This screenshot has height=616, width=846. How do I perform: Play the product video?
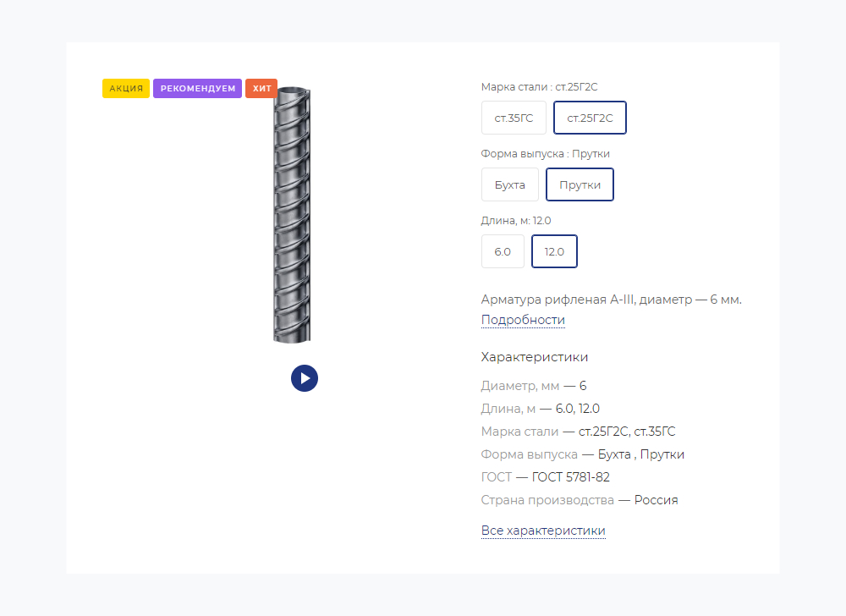point(305,378)
